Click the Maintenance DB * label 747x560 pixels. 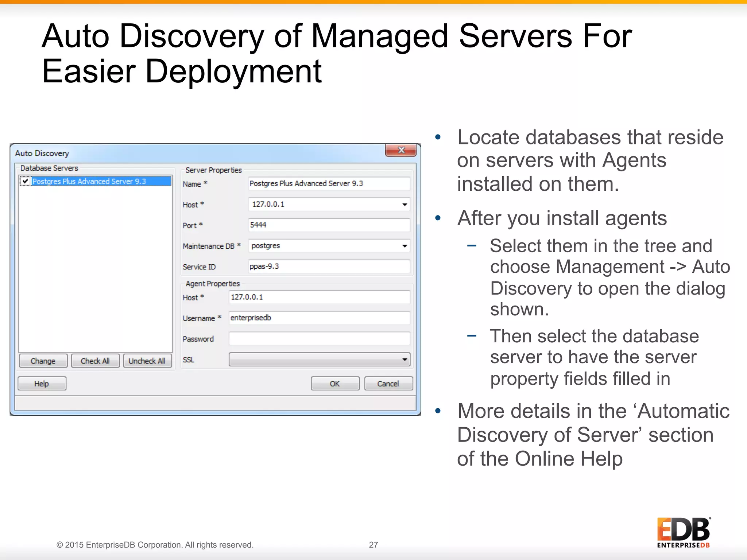pyautogui.click(x=212, y=246)
